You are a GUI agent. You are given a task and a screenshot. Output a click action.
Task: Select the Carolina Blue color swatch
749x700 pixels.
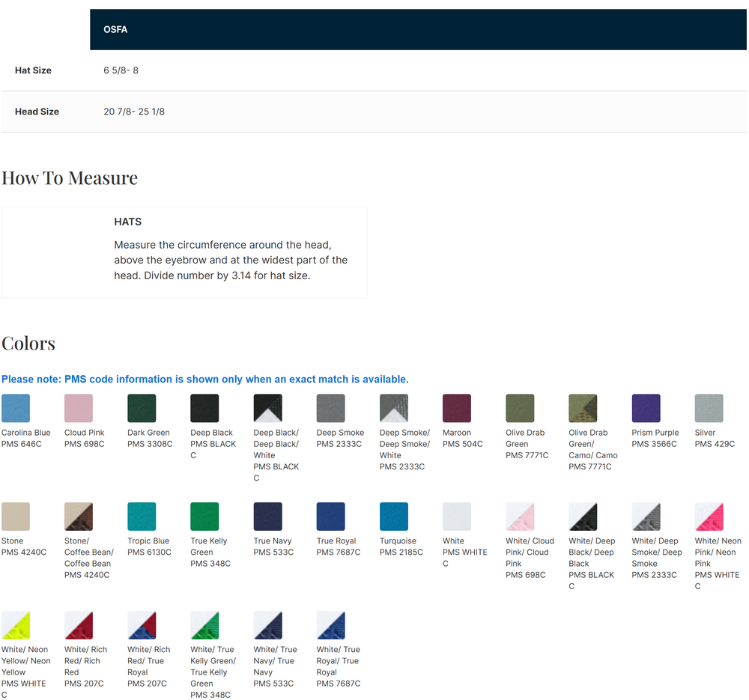point(16,409)
